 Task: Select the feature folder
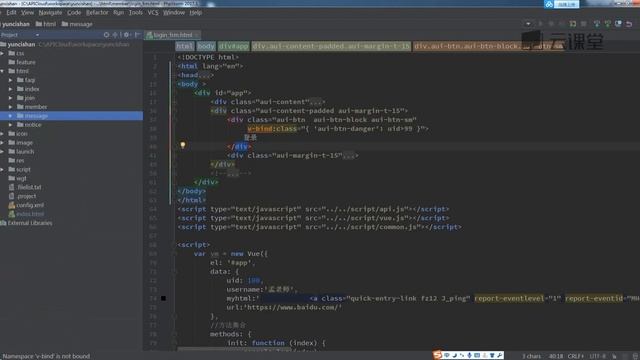[x=22, y=62]
